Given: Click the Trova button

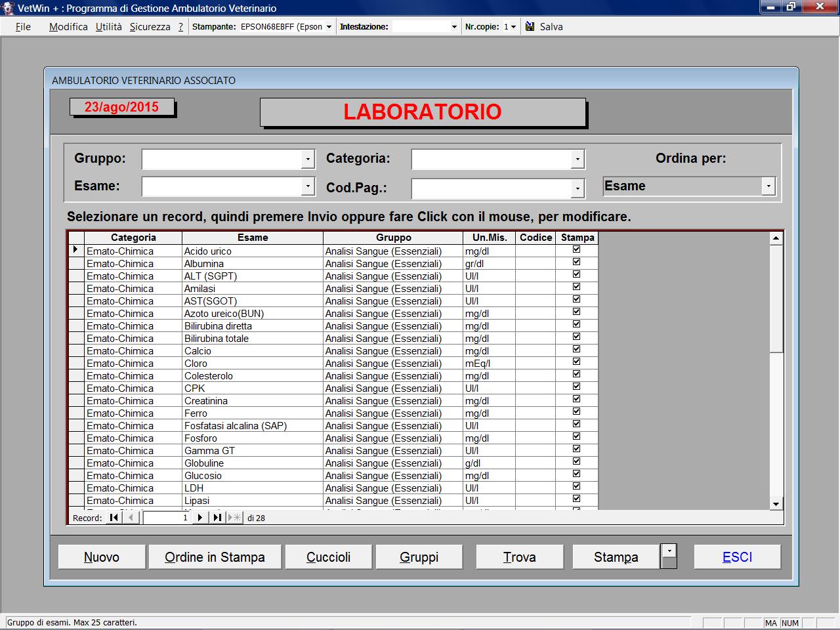Looking at the screenshot, I should click(519, 557).
